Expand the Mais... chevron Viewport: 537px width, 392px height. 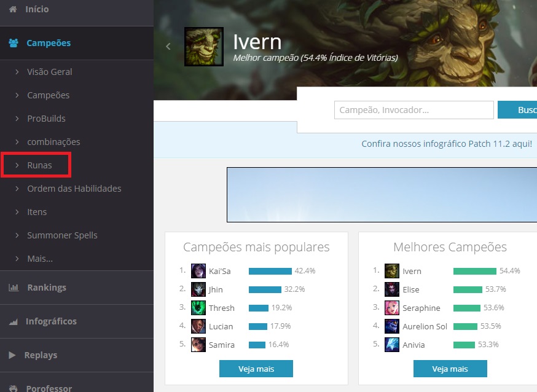[x=17, y=259]
